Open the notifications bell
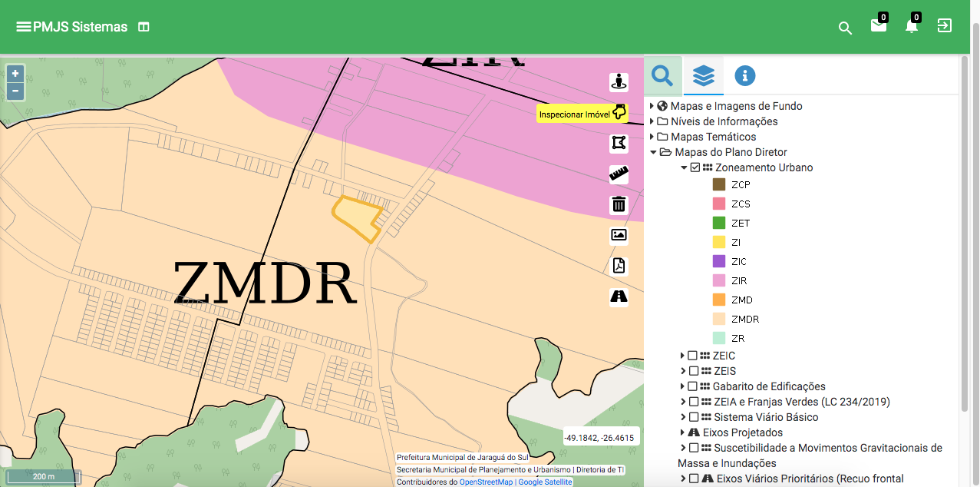980x487 pixels. (x=911, y=27)
